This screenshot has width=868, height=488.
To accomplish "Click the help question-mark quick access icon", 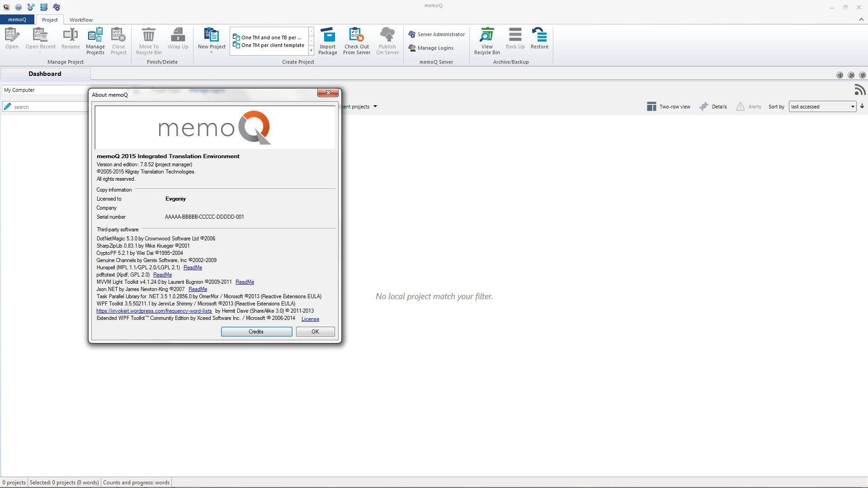I will (x=19, y=7).
